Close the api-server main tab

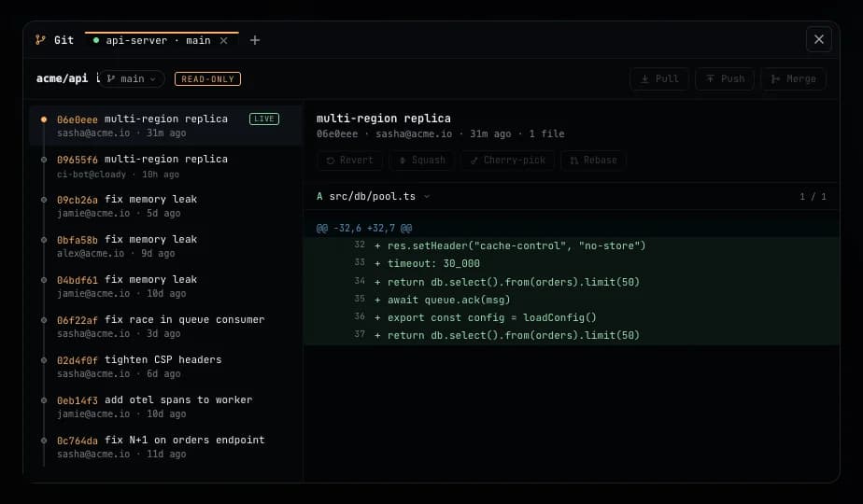click(223, 40)
